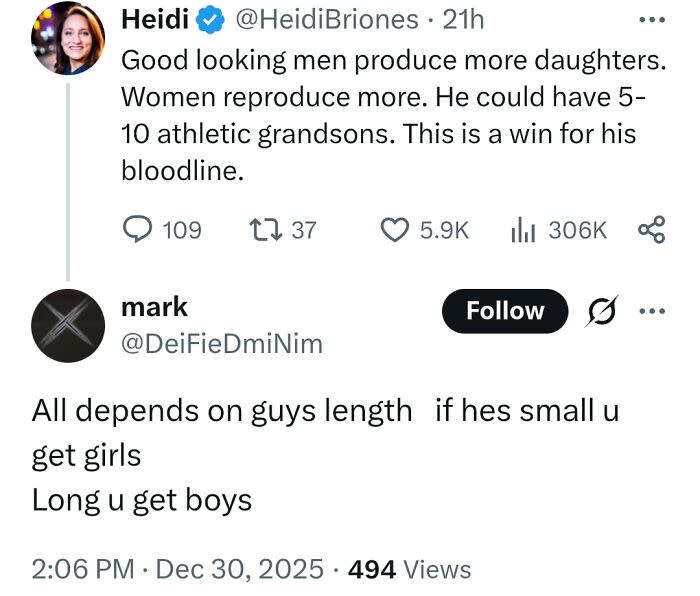Screen dimensions: 700x596
Task: Like Heidi's post with heart icon
Action: [396, 230]
